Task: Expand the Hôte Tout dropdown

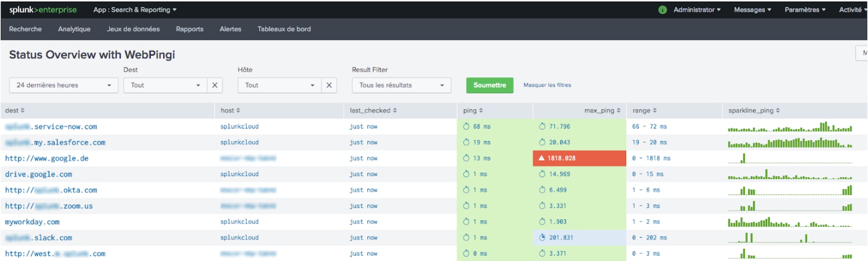Action: point(280,85)
